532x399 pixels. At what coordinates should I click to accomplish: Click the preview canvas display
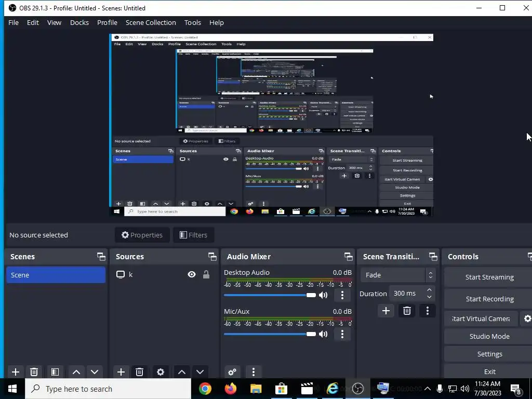coord(271,125)
